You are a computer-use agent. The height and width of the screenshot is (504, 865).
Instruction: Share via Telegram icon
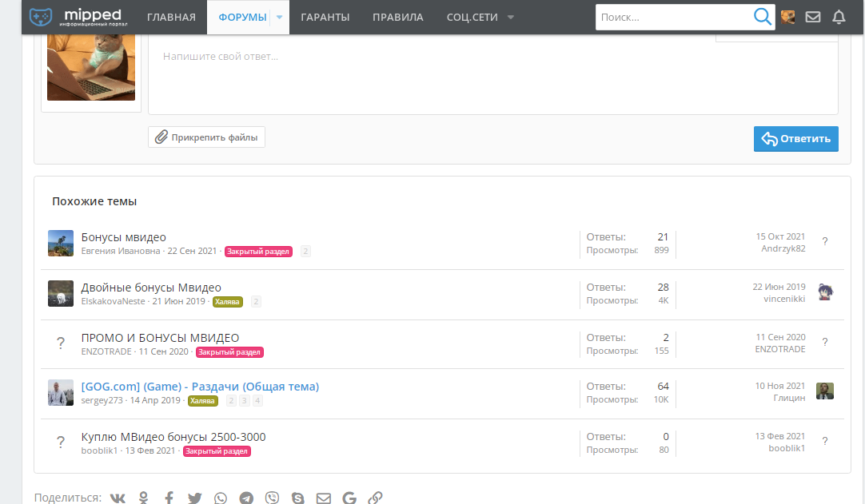coord(246,498)
